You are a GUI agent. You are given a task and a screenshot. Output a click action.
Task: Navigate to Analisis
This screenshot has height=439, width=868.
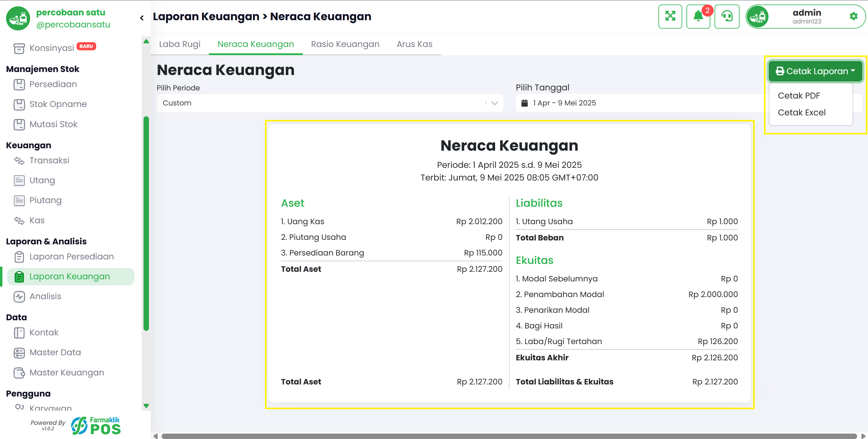pyautogui.click(x=45, y=296)
